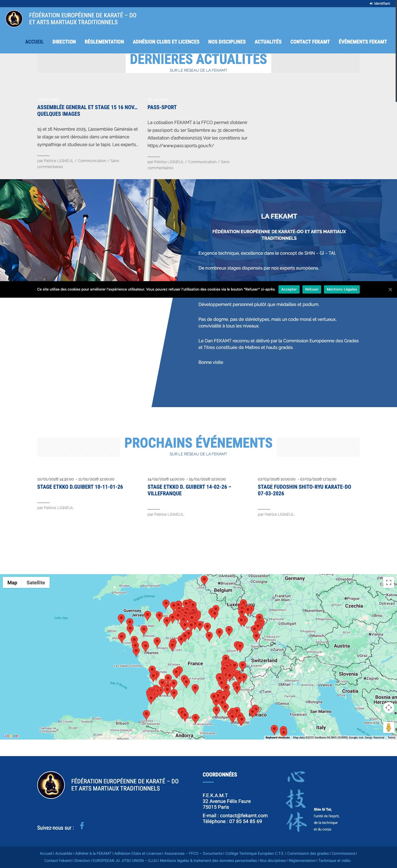
Task: Open footer Mentions légales & traitement link
Action: pyautogui.click(x=208, y=861)
